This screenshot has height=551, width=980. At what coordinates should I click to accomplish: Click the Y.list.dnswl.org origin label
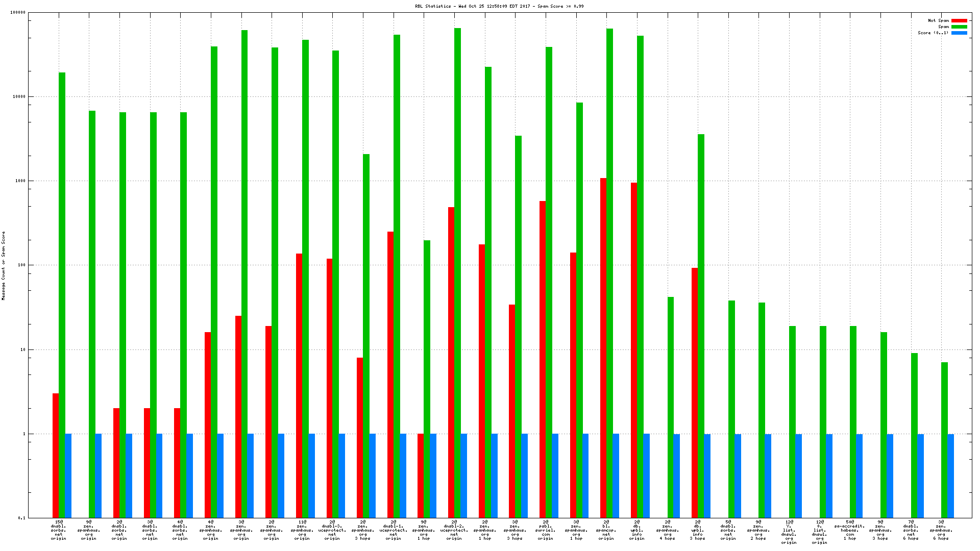pos(789,532)
